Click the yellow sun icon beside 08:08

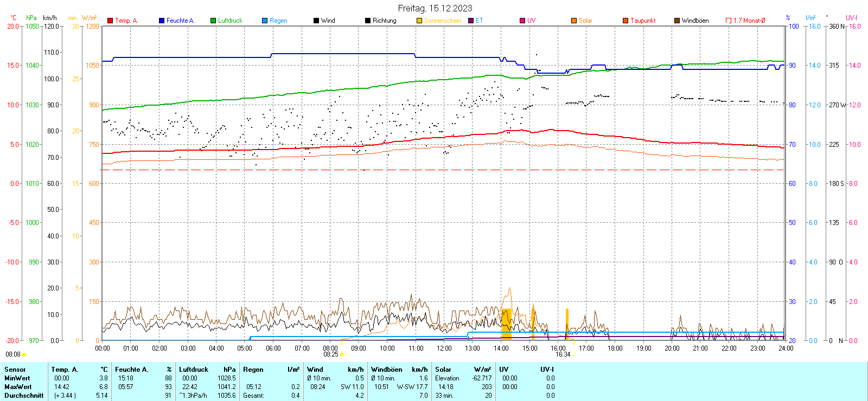click(x=24, y=354)
